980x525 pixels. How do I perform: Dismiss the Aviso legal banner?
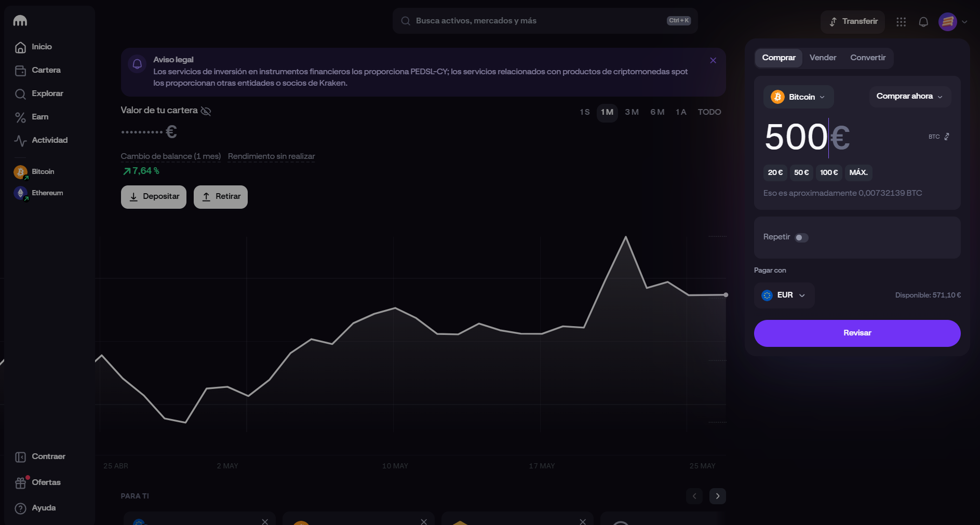713,60
